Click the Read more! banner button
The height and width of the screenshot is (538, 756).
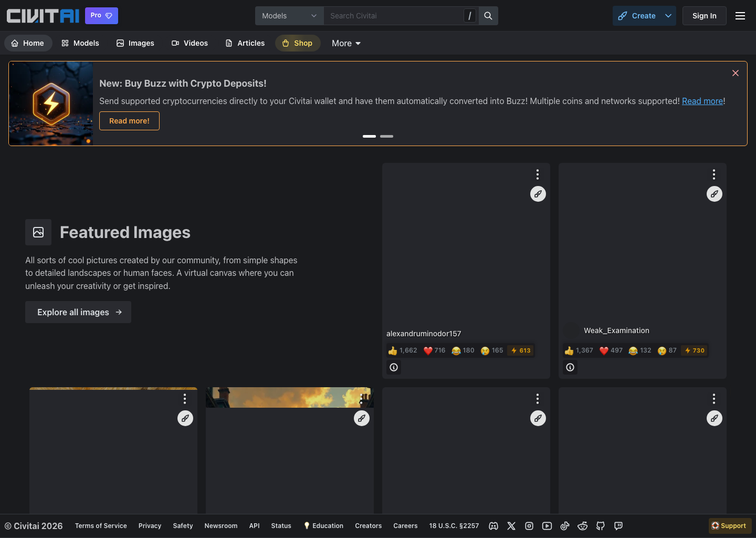click(129, 121)
